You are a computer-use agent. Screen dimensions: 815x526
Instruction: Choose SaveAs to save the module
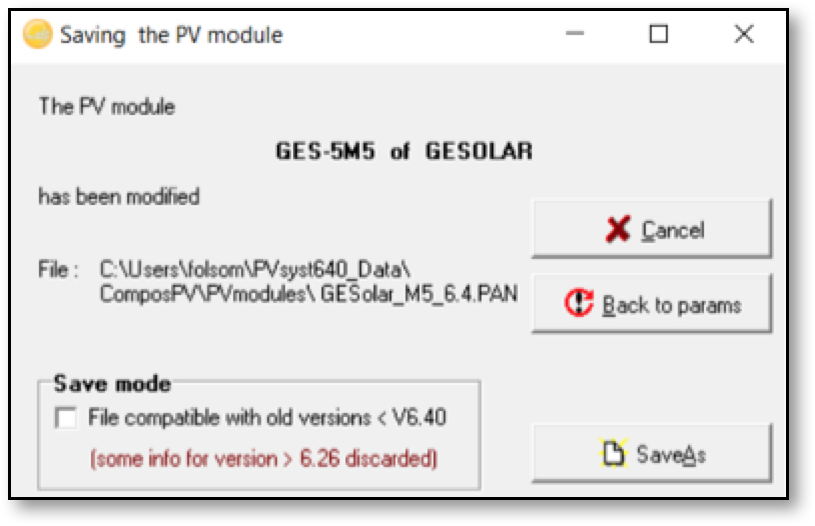[x=652, y=453]
